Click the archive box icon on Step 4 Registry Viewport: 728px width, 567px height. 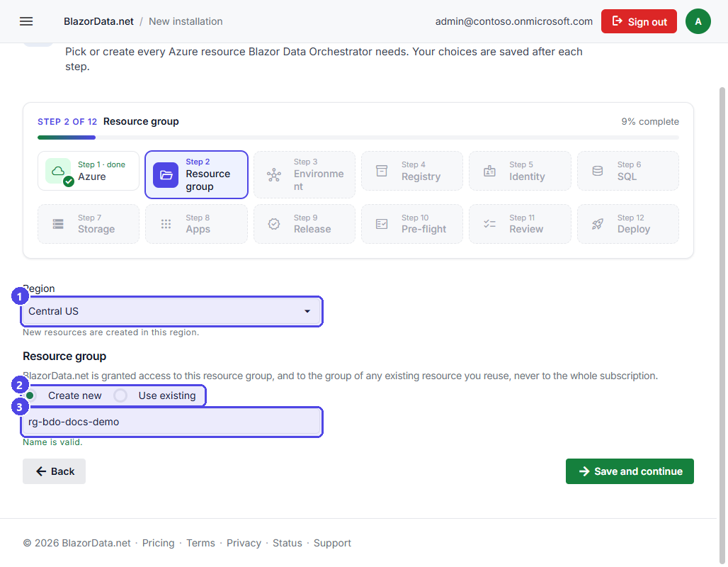tap(382, 171)
